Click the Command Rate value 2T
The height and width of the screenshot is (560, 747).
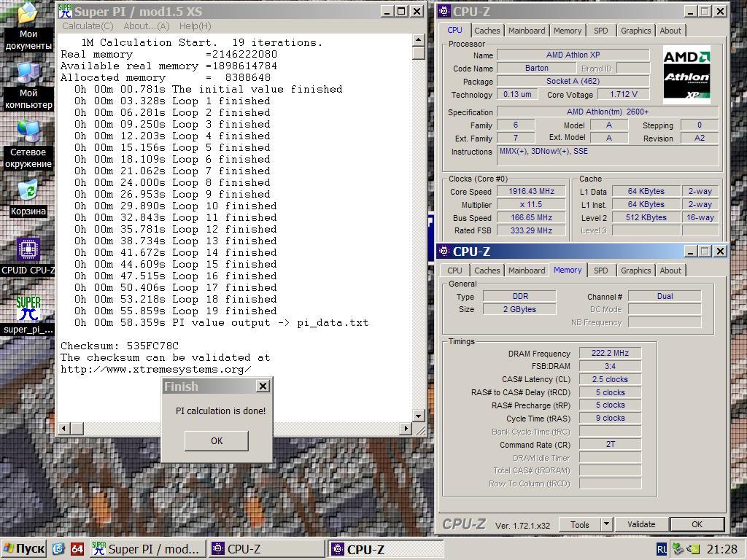pyautogui.click(x=610, y=444)
